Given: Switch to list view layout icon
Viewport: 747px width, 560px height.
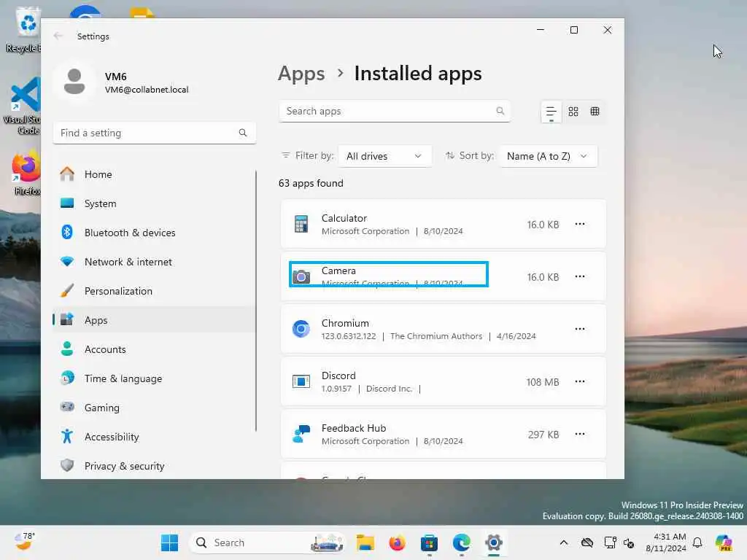Looking at the screenshot, I should pyautogui.click(x=551, y=112).
